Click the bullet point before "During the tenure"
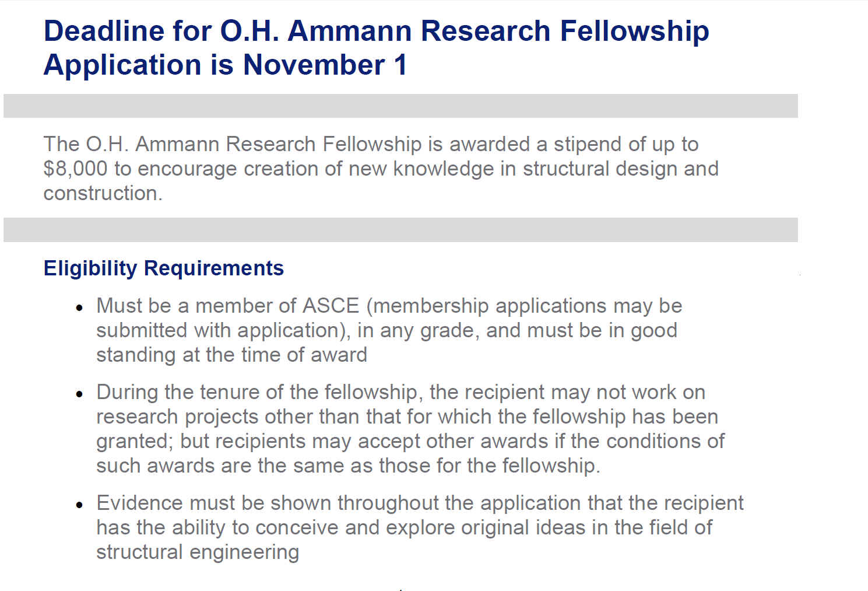868x591 pixels. coord(80,394)
